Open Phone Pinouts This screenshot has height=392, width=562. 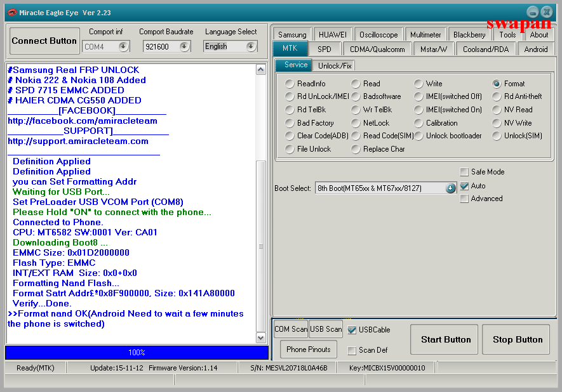308,350
